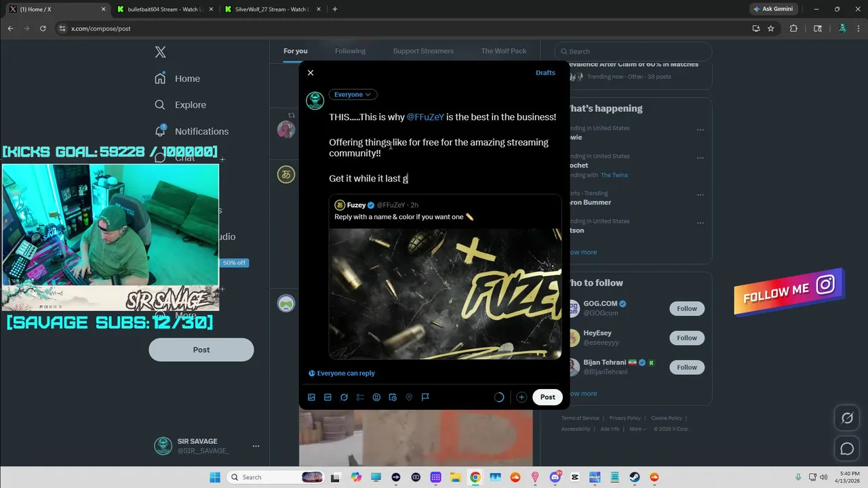The width and height of the screenshot is (868, 488).
Task: Expand More footer options
Action: click(637, 429)
